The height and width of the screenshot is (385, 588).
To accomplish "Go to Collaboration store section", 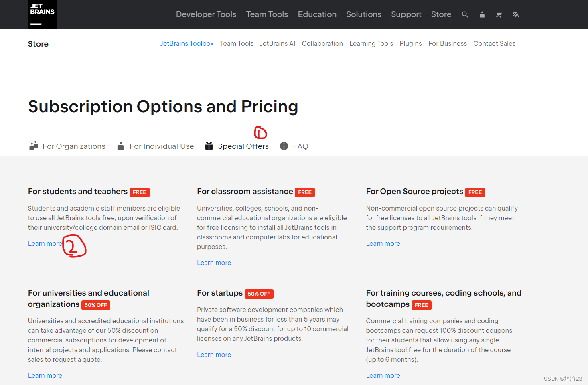I will click(322, 43).
